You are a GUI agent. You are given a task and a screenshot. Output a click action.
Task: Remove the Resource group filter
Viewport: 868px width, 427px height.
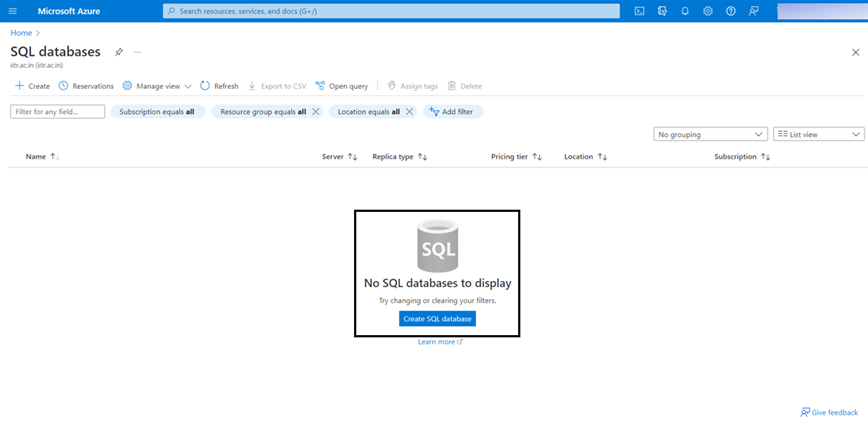click(x=316, y=111)
